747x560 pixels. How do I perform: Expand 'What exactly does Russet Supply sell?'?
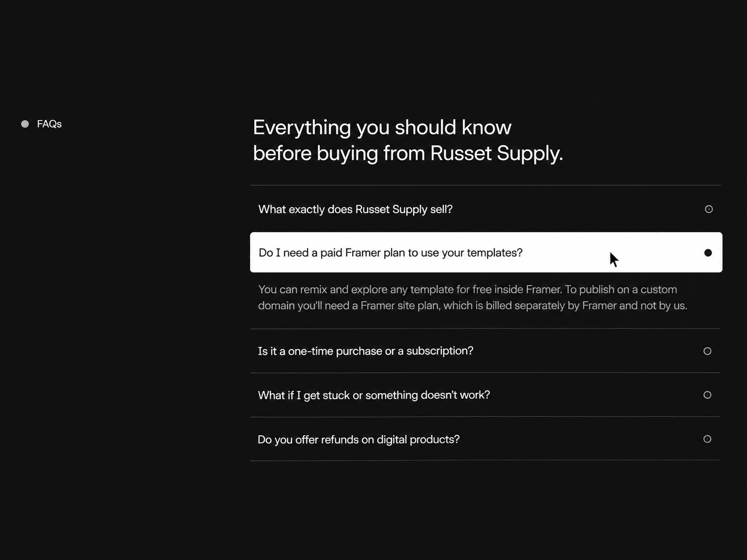[x=485, y=209]
